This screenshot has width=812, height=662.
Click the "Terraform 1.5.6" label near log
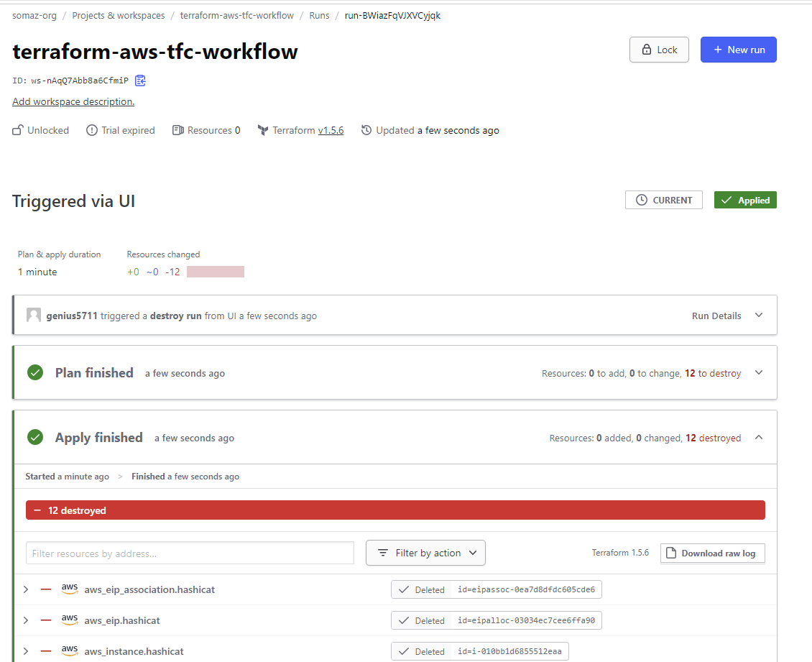pos(620,553)
